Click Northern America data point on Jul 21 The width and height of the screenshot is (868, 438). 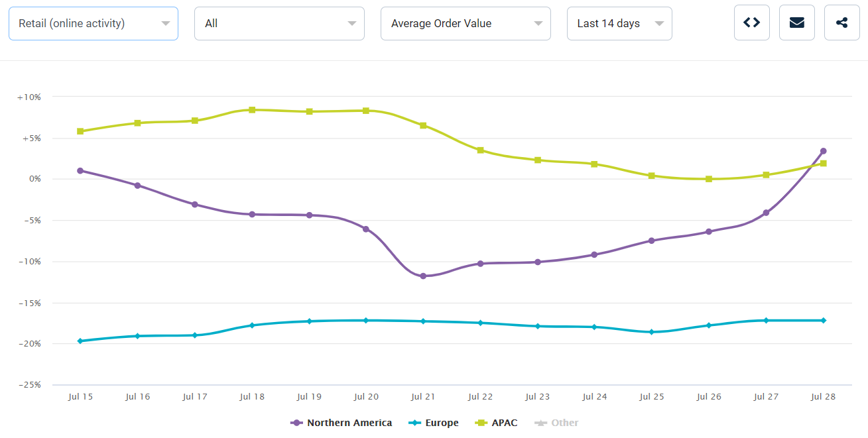(x=423, y=276)
